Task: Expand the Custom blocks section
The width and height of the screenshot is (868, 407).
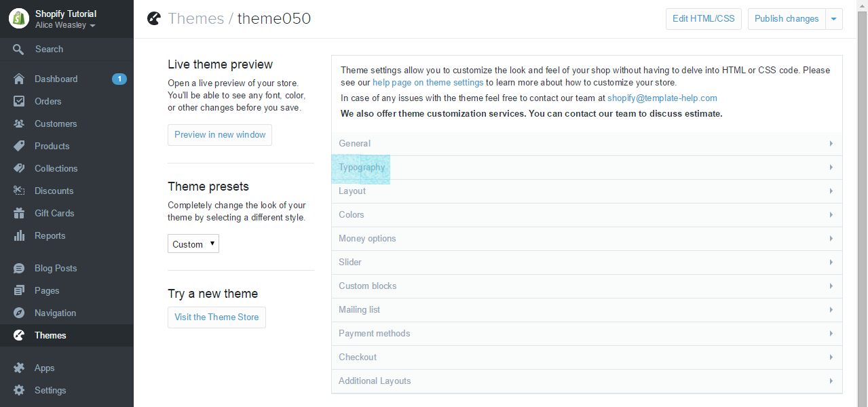Action: [587, 286]
